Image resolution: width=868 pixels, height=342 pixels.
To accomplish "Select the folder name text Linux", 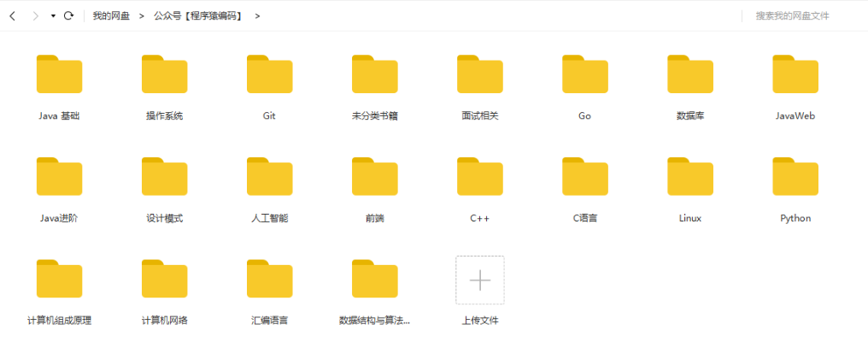I will (x=690, y=218).
